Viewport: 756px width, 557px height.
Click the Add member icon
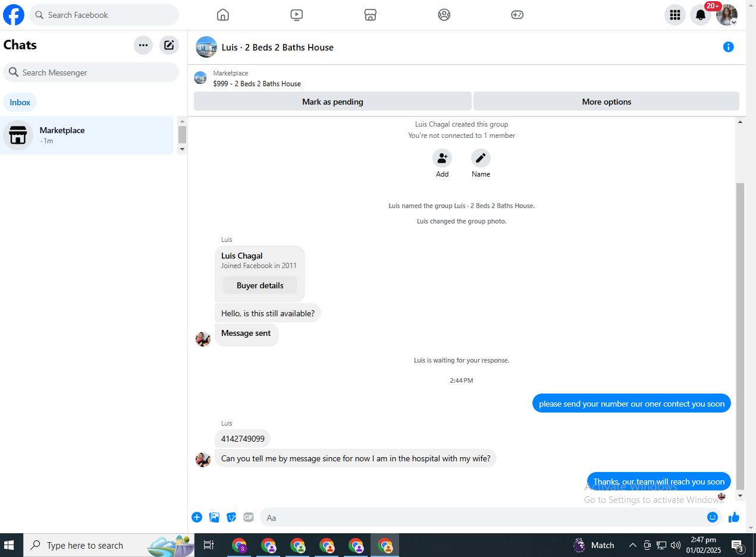click(x=442, y=158)
